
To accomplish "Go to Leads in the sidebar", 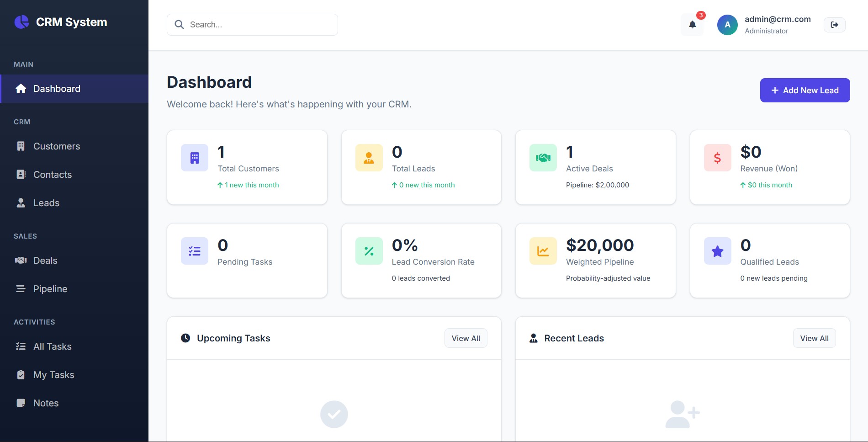I will tap(46, 203).
